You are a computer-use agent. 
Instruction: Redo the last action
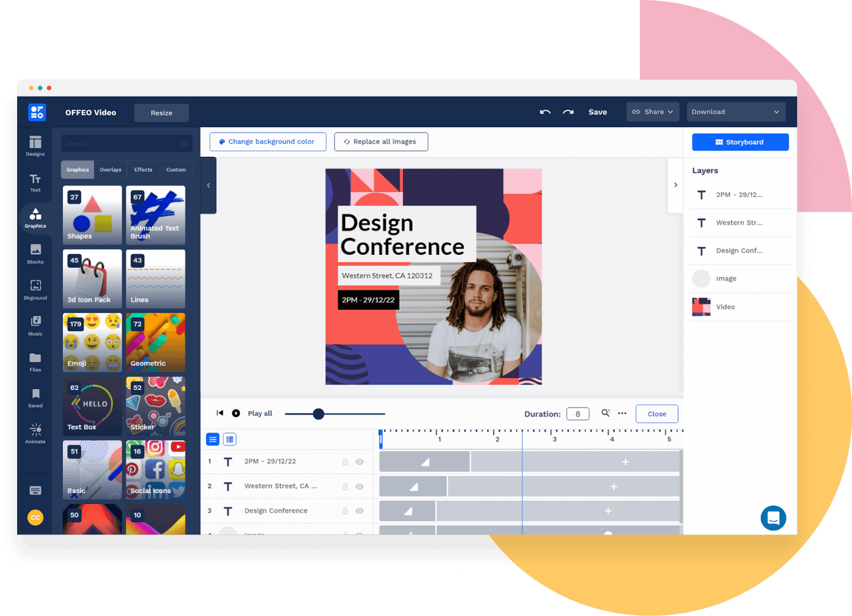click(568, 112)
